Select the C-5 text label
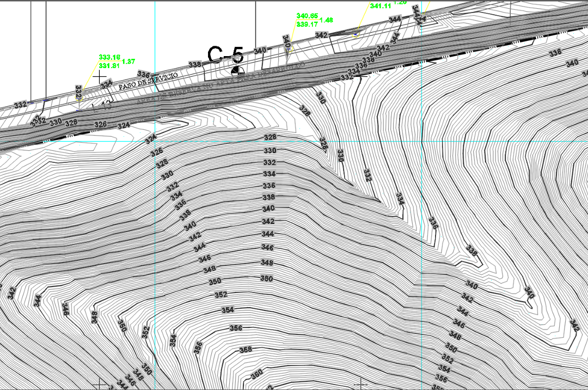The height and width of the screenshot is (390, 588). (x=225, y=55)
